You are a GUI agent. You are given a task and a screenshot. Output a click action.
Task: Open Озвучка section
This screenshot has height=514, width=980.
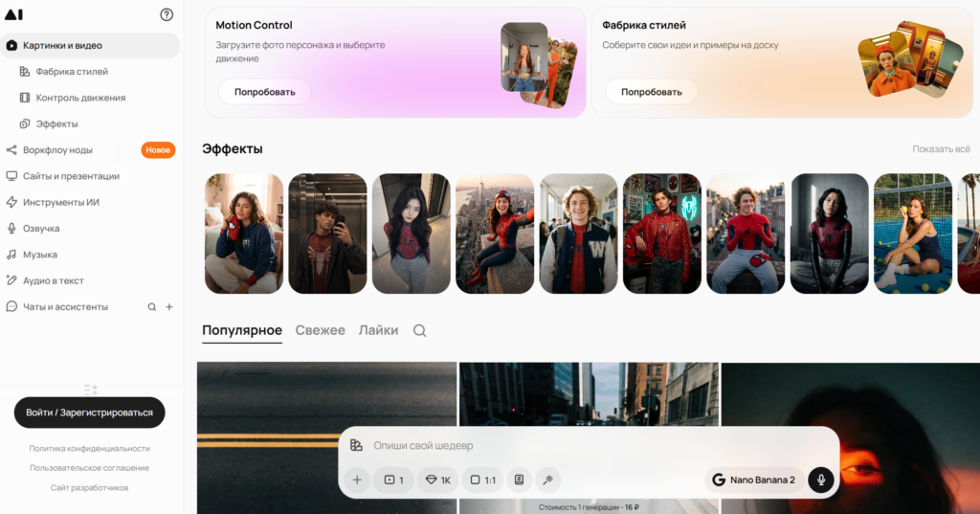41,229
